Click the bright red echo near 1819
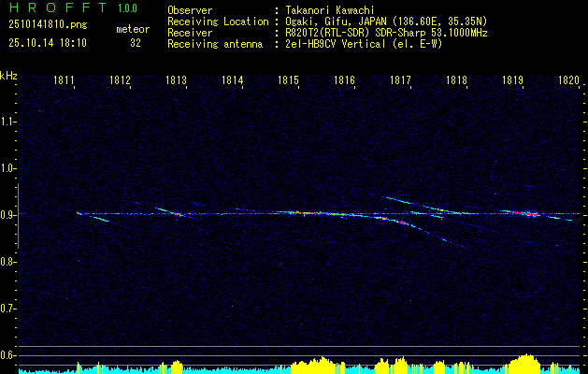 tap(523, 213)
